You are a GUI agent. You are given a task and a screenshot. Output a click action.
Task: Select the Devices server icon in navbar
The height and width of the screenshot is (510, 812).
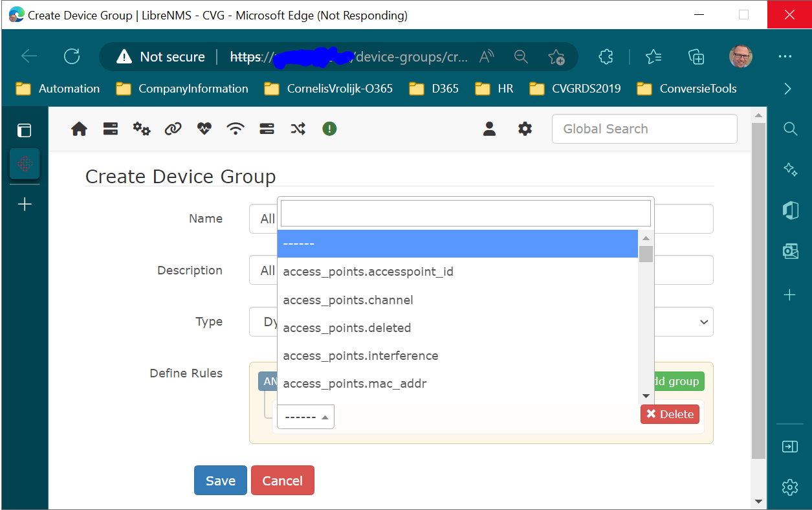pos(110,129)
